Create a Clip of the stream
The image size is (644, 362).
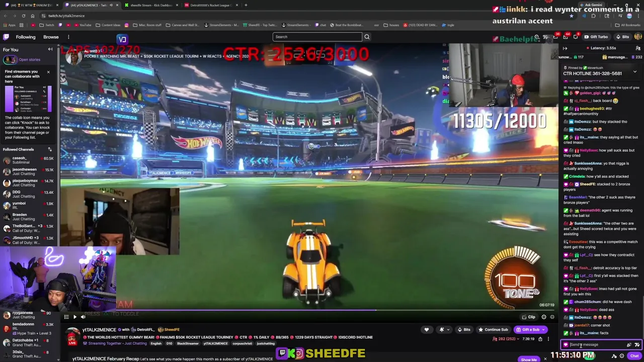pos(529,317)
